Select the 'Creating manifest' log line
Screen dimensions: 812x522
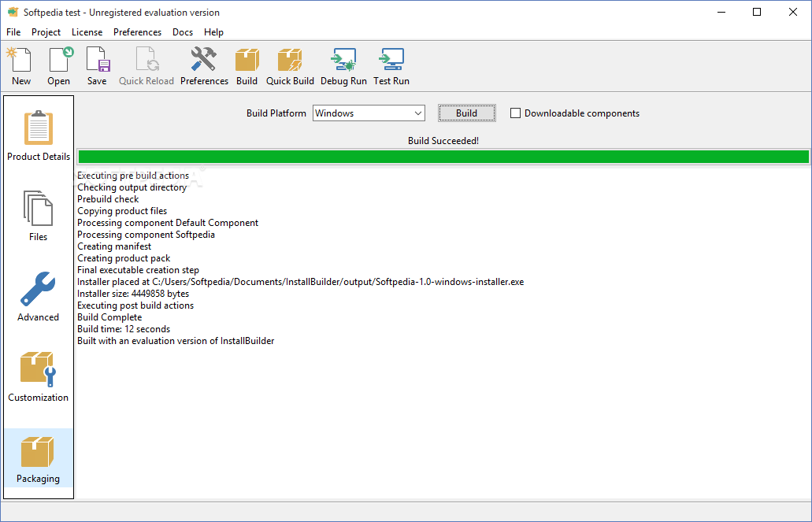[114, 246]
